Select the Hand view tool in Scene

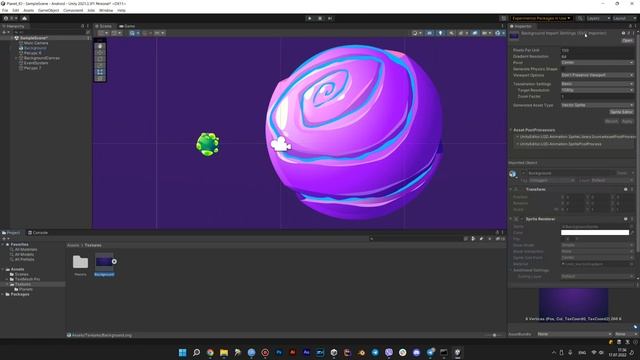100,46
